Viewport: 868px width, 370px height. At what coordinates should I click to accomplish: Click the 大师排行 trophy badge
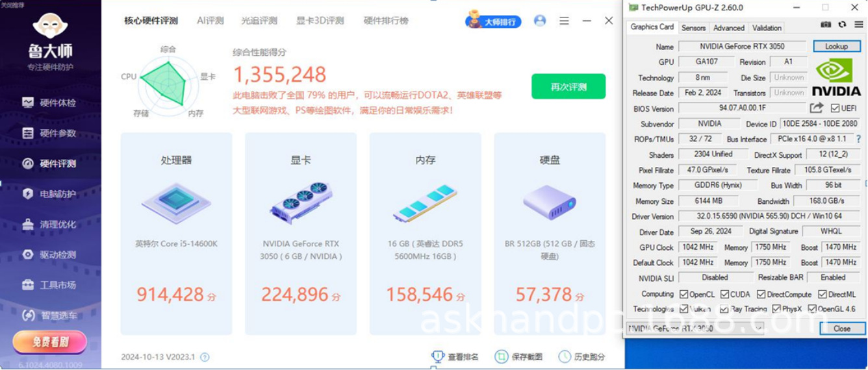(x=494, y=21)
